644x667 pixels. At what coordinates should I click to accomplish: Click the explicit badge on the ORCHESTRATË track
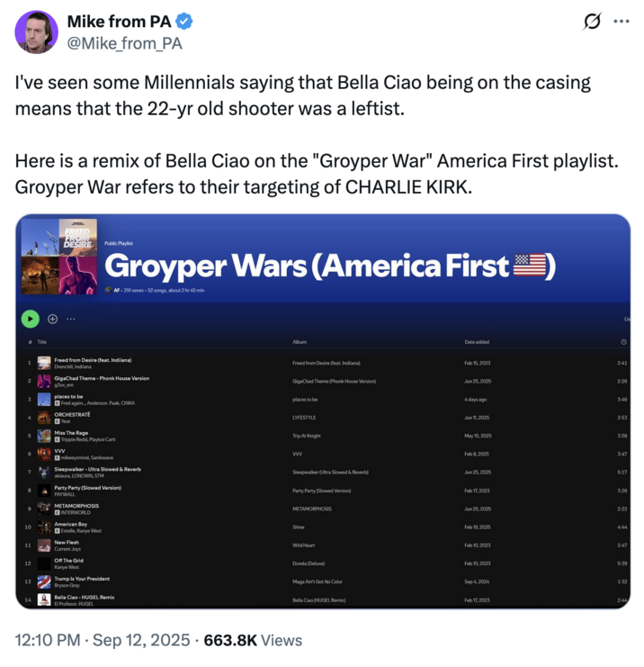tap(57, 421)
